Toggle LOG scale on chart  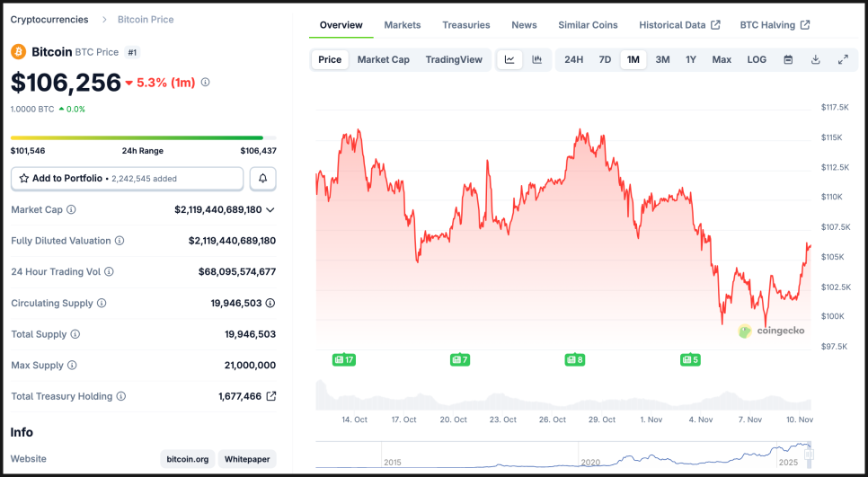click(x=757, y=60)
